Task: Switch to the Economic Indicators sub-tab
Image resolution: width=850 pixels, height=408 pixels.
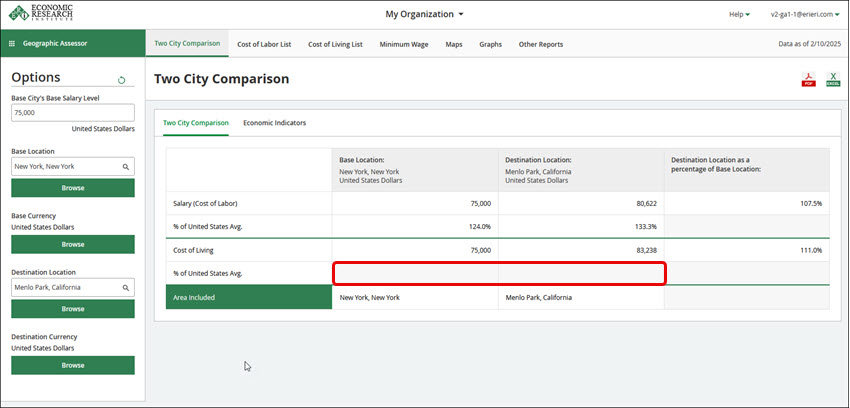Action: (x=274, y=123)
